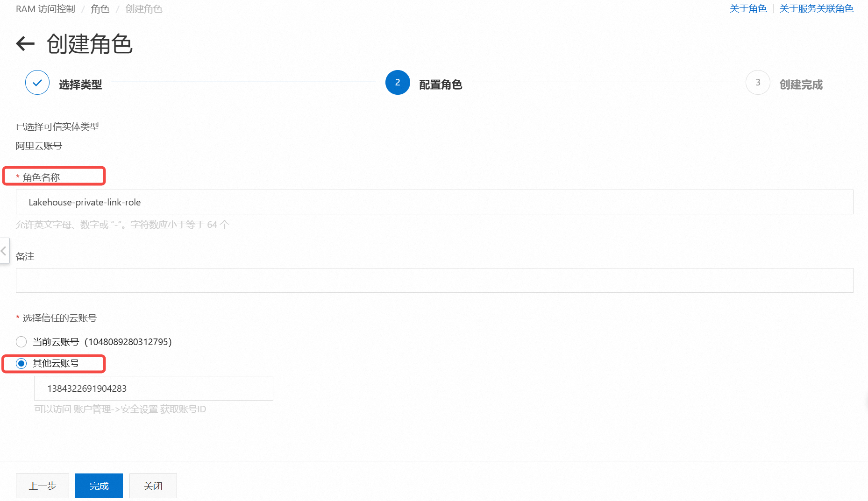Image resolution: width=868 pixels, height=501 pixels.
Task: Click the completed step checkmark circle
Action: (x=37, y=83)
